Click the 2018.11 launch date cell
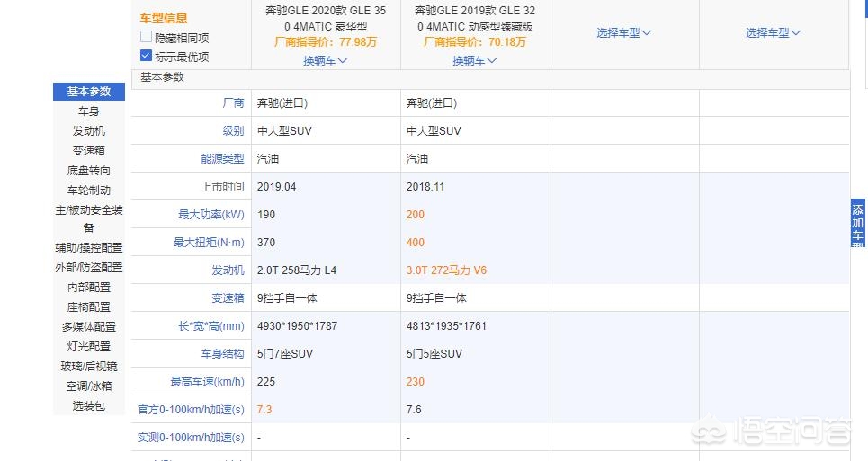Screen dimensions: 868x461 (425, 187)
